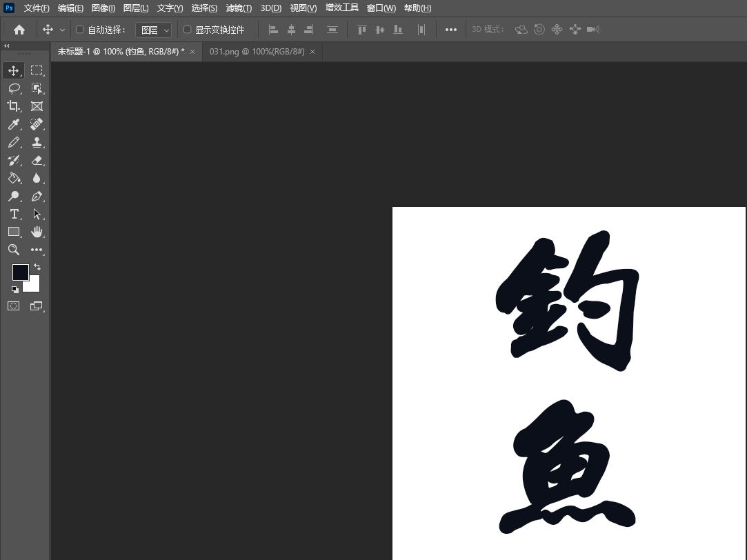Viewport: 747px width, 560px height.
Task: Enable the 自动选择 checkbox
Action: pos(79,30)
